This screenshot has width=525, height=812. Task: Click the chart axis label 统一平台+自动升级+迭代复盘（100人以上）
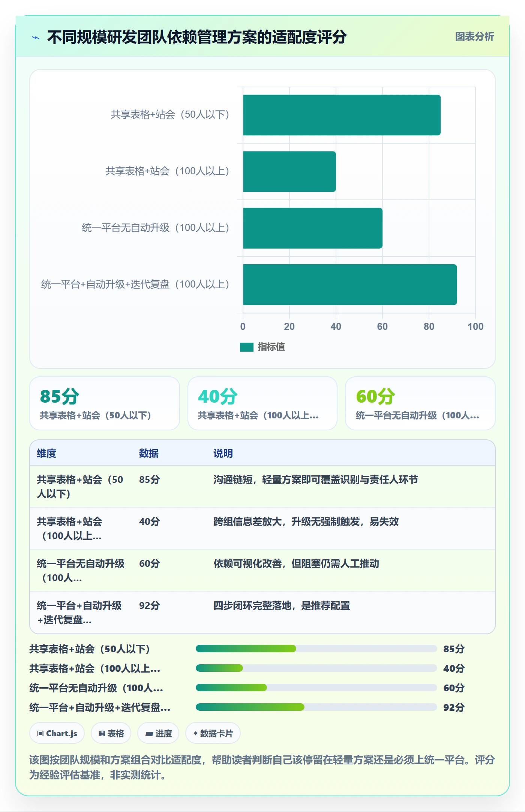tap(135, 285)
